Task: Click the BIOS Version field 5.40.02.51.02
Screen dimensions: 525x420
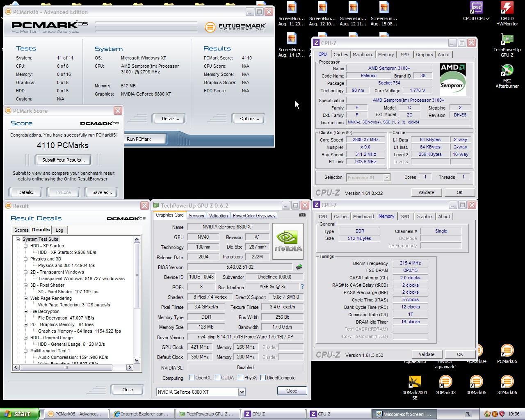Action: click(x=240, y=267)
